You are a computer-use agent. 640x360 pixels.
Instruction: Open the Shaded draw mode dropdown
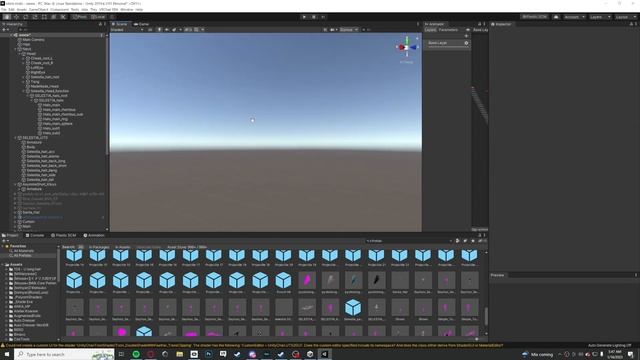point(127,30)
